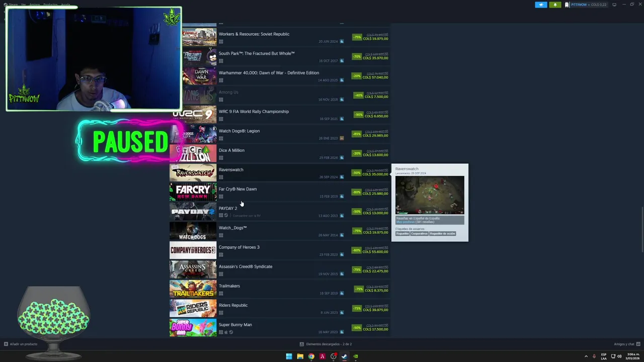Click the SteamOS icon under PAYDAY 2

(226, 216)
